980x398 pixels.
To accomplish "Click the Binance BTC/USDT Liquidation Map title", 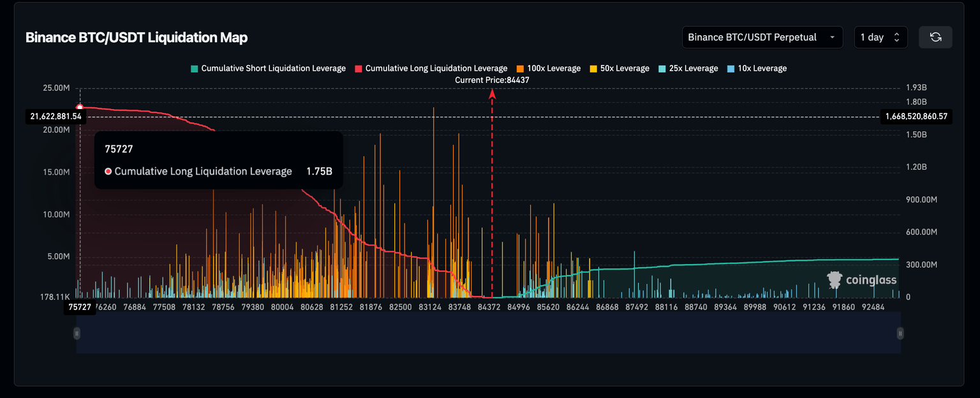I will pos(137,38).
